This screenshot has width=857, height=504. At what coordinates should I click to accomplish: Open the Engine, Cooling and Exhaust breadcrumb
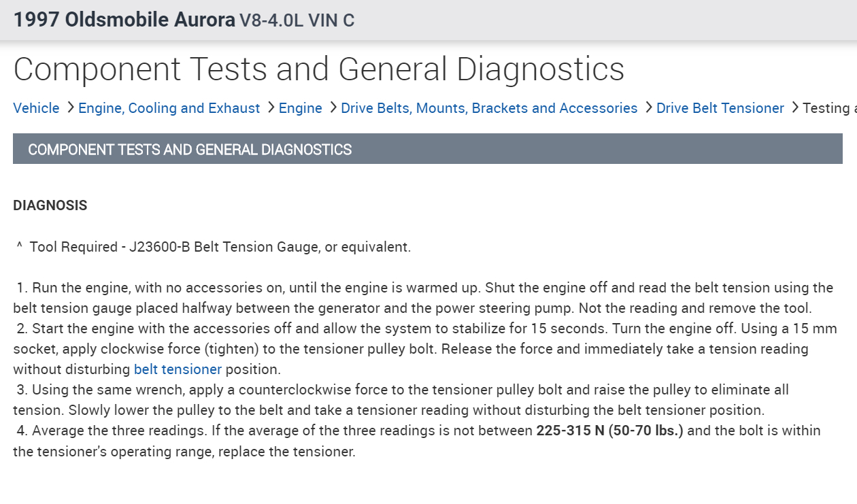[x=169, y=108]
